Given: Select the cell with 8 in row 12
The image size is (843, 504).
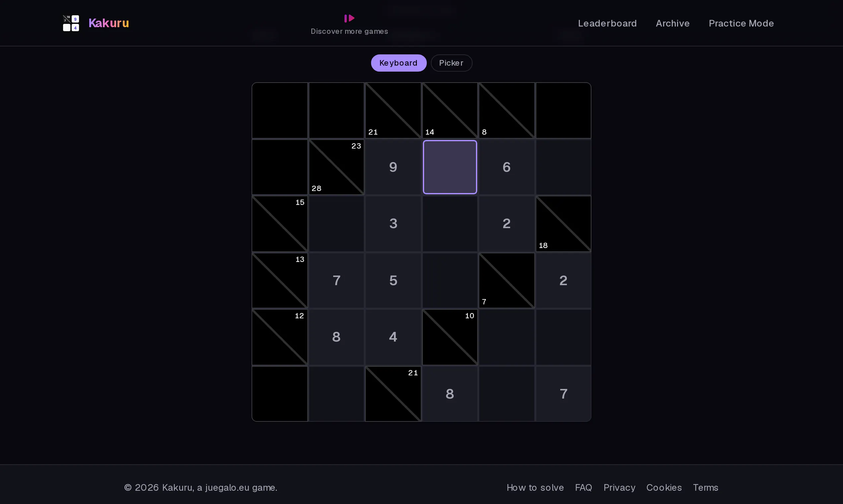Looking at the screenshot, I should (337, 337).
